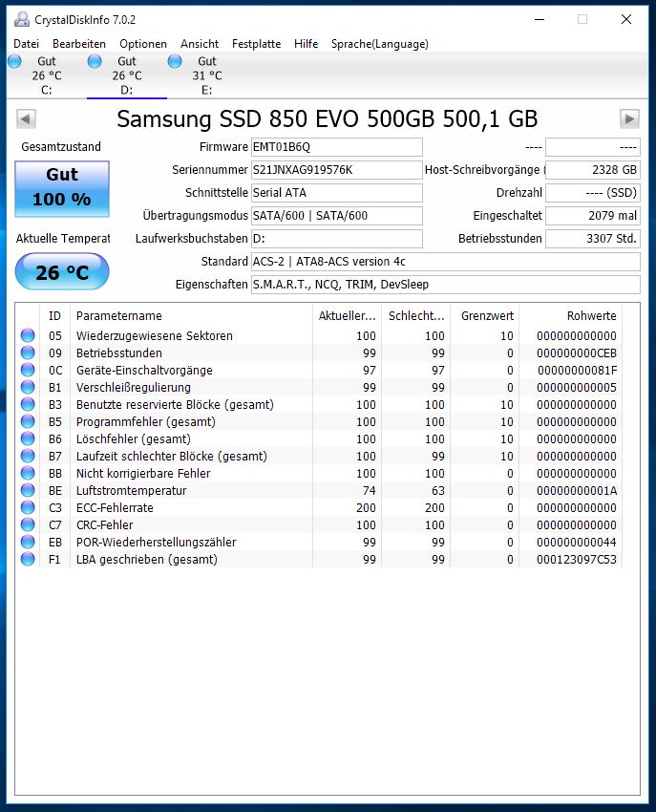Open the Festplatte menu

coord(256,44)
